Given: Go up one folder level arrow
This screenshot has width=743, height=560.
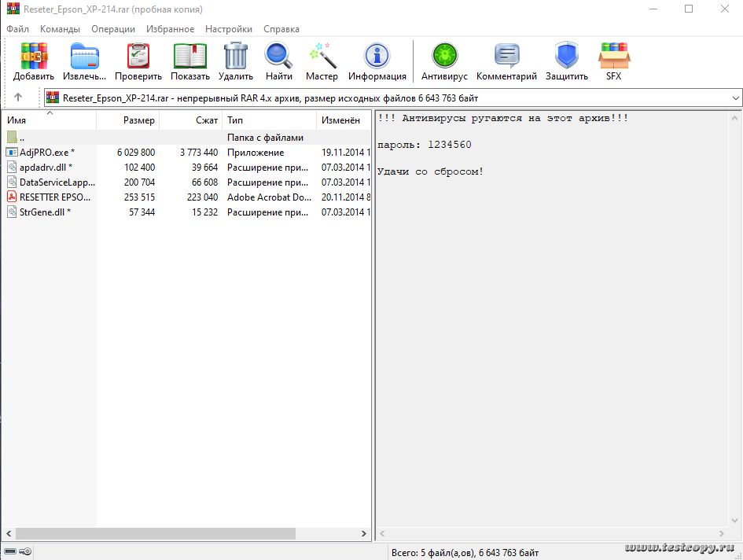Looking at the screenshot, I should point(18,98).
